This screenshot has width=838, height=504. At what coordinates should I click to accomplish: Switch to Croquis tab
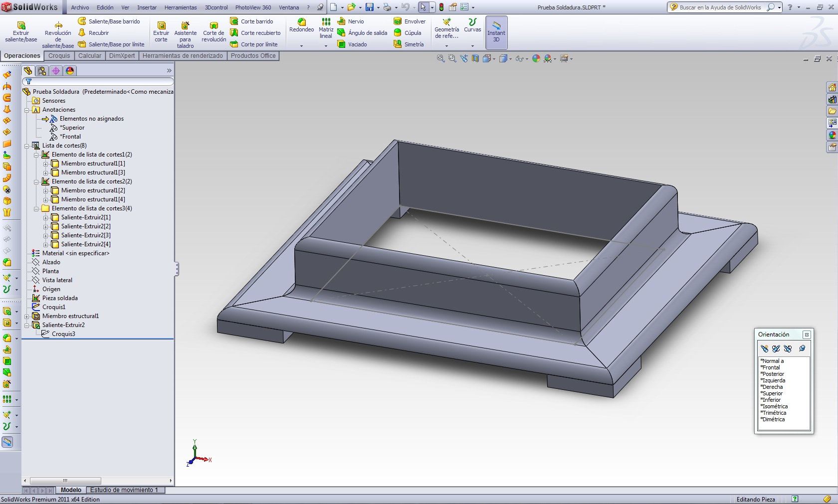click(x=59, y=56)
